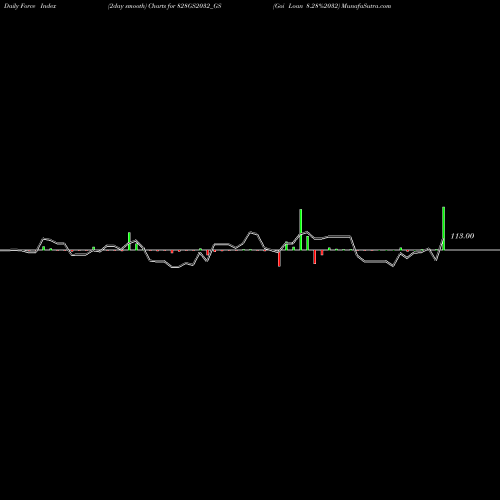Click the tallest green bar at chart's right end
500x500 pixels.
coord(443,228)
